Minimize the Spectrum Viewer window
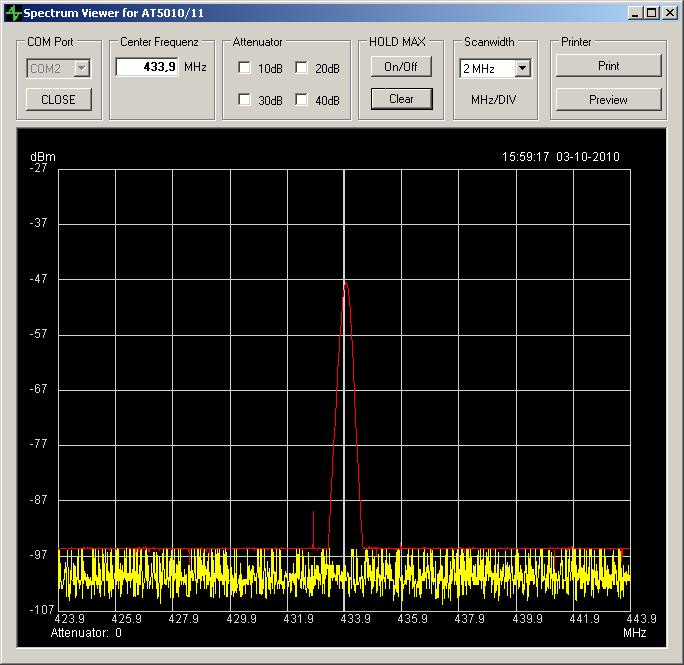The image size is (684, 665). [635, 13]
